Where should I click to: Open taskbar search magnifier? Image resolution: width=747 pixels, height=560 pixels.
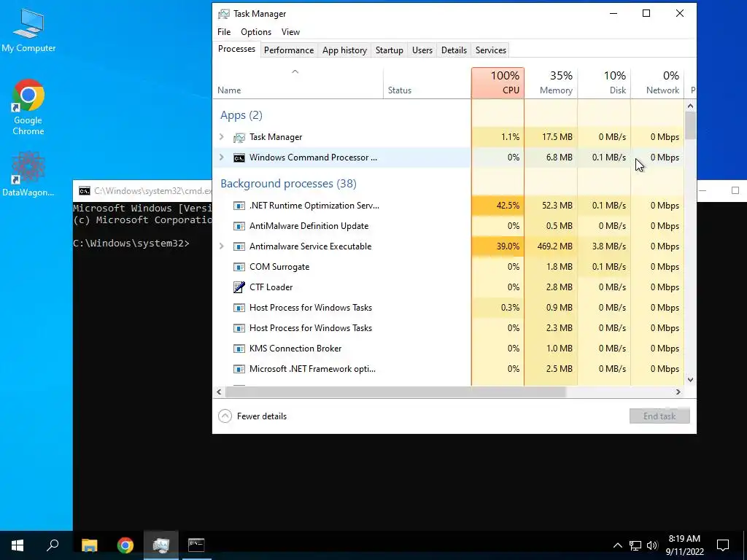pyautogui.click(x=53, y=545)
